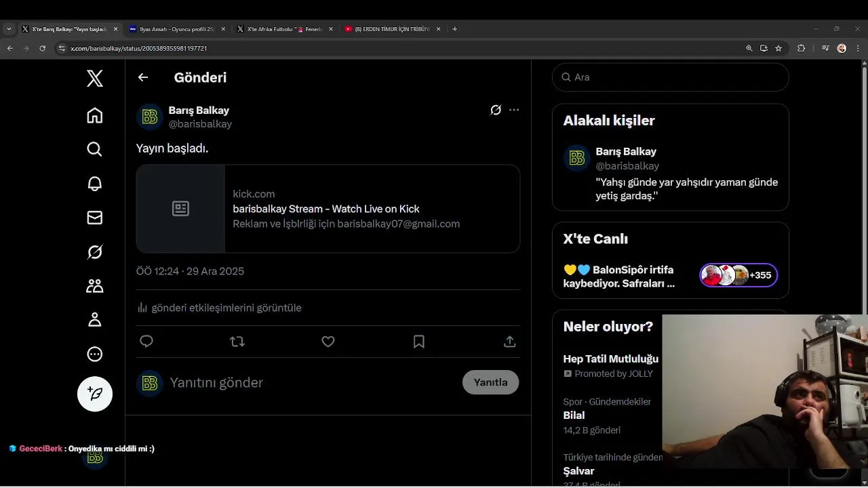The image size is (868, 488).
Task: Click the address bar URL
Action: (x=139, y=49)
